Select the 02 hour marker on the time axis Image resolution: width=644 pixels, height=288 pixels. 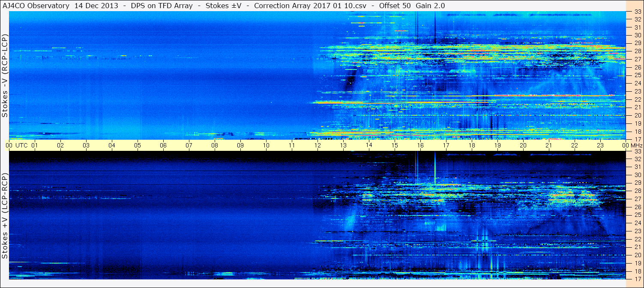point(60,145)
